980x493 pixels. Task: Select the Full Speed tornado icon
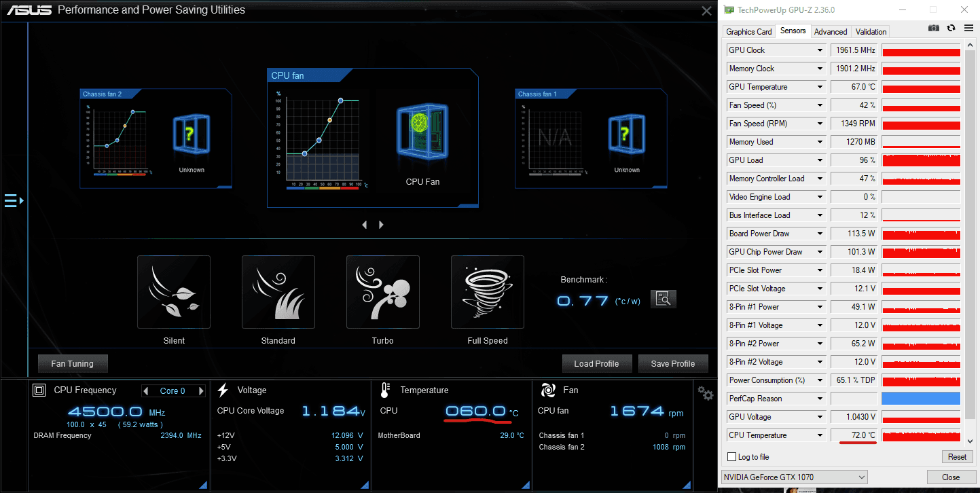tap(488, 292)
